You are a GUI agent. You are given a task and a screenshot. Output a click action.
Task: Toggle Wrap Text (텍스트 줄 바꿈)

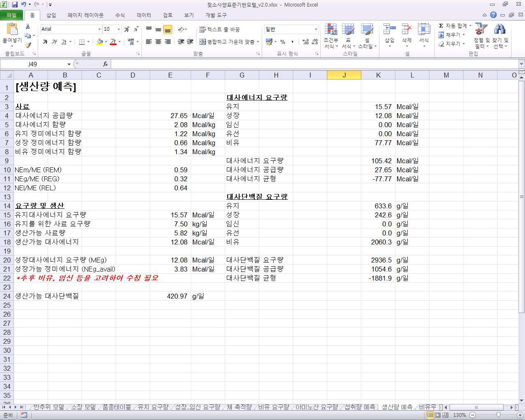[x=219, y=30]
